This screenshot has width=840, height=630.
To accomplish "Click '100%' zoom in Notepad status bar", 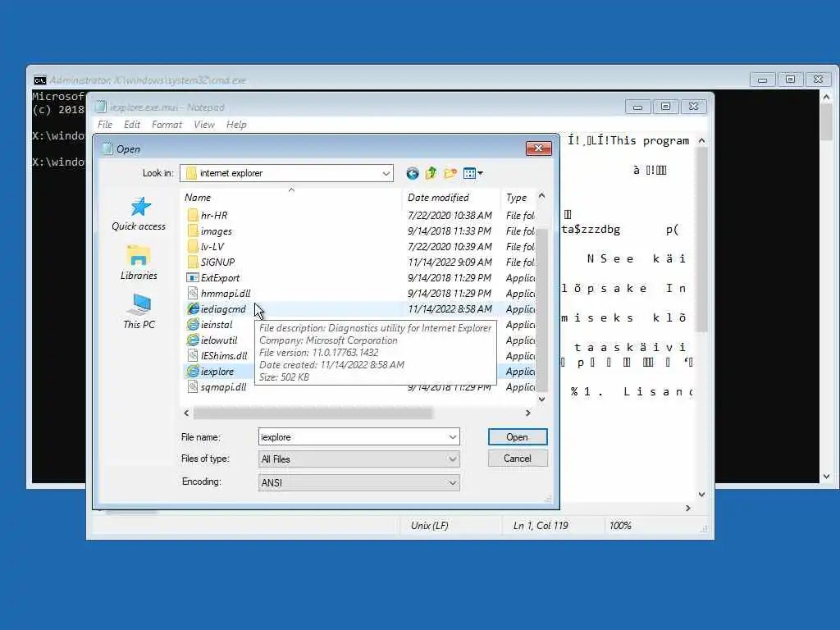I will (620, 526).
